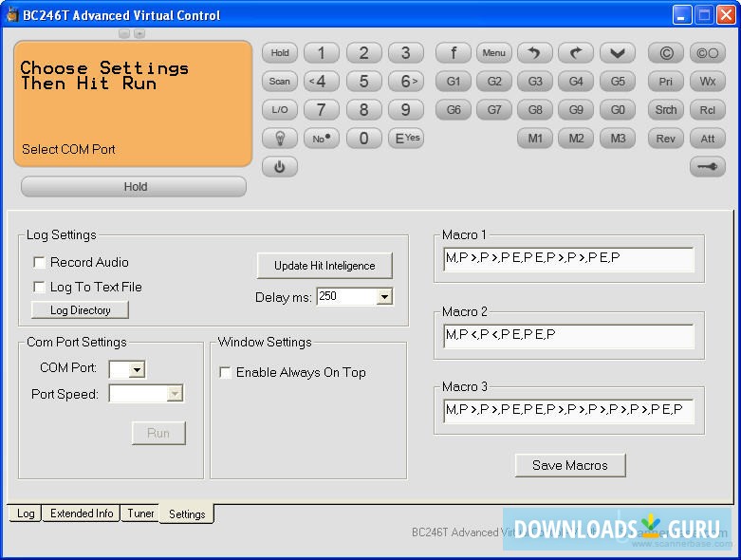The height and width of the screenshot is (560, 741).
Task: Click the Update Hit Inteligence button
Action: coord(324,266)
